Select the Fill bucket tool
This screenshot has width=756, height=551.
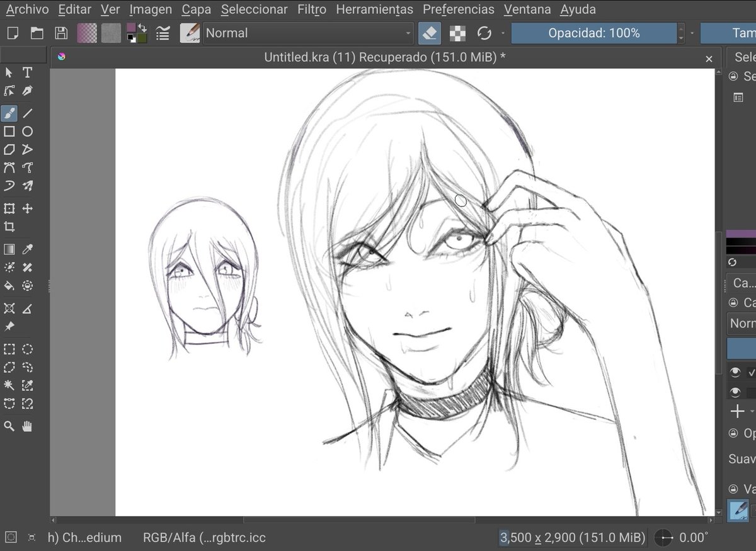tap(9, 286)
